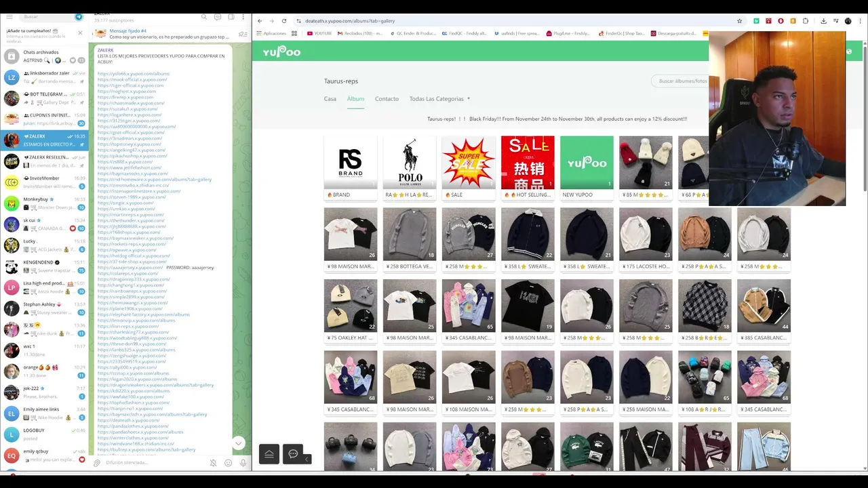Click the voice message microphone icon

coord(243,463)
